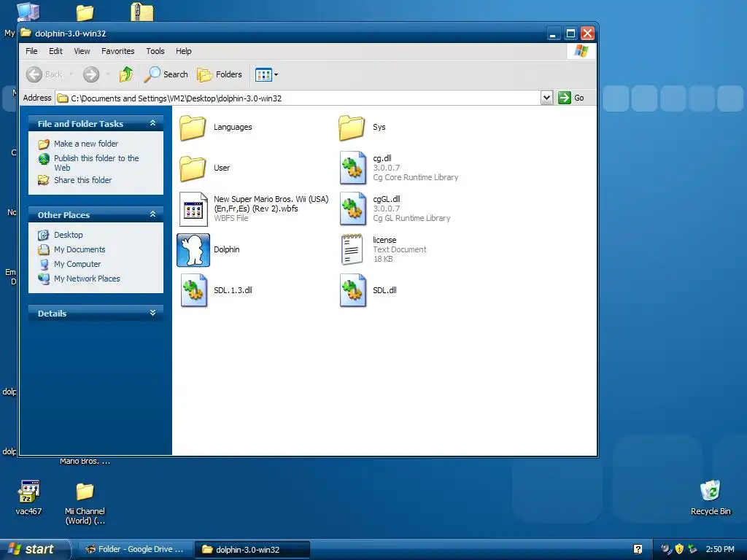Open the Sys folder icon

[x=352, y=128]
